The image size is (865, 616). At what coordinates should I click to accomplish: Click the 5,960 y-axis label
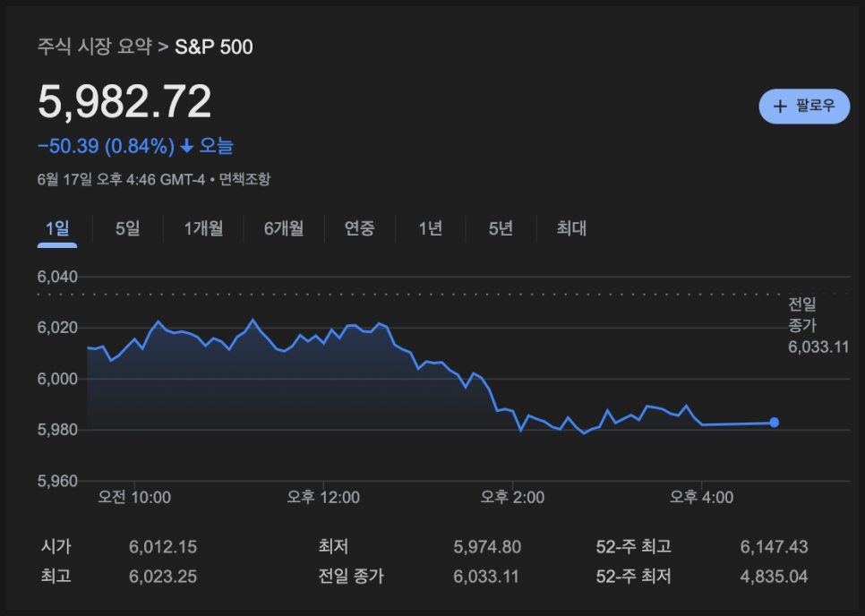[57, 481]
